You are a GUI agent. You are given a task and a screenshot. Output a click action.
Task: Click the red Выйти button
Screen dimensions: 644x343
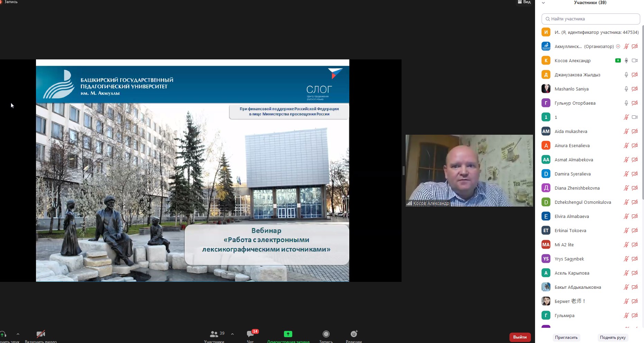click(x=520, y=337)
